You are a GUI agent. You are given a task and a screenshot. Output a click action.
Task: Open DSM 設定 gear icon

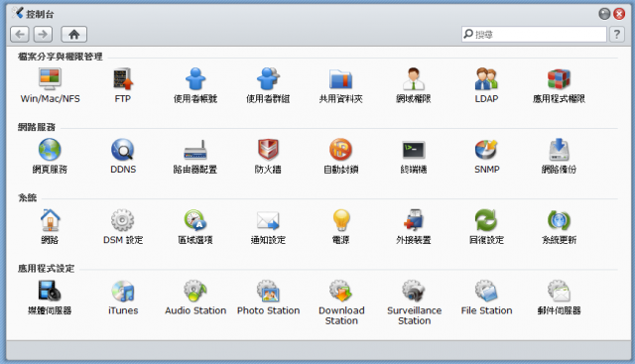click(x=123, y=220)
